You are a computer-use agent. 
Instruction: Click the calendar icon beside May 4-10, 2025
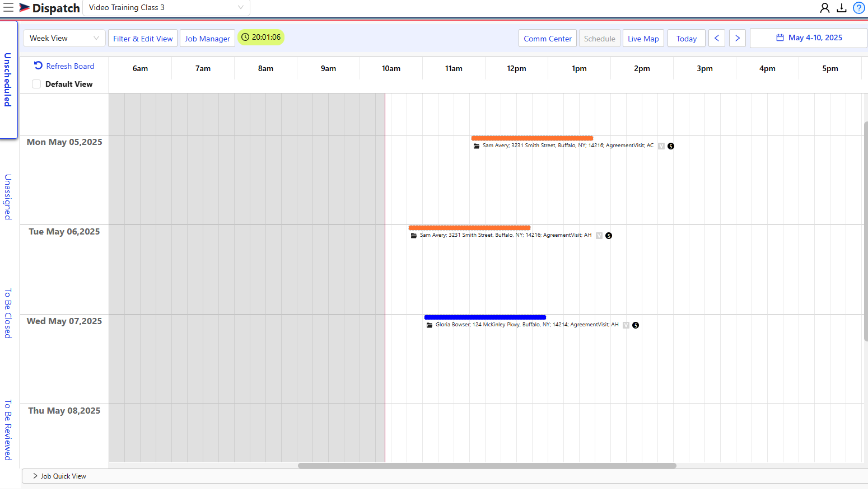(780, 38)
